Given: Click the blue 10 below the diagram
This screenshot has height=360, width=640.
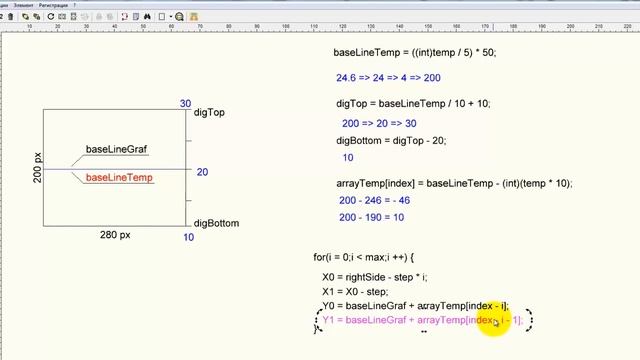Looking at the screenshot, I should point(189,237).
